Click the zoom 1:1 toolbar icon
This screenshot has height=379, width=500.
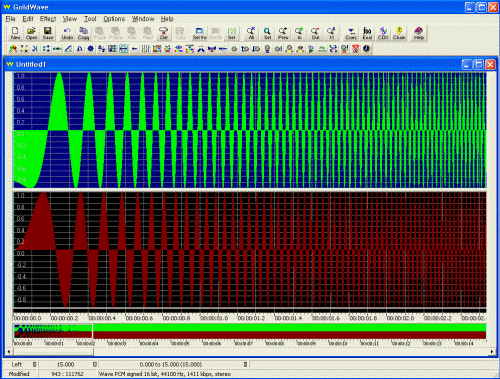[x=331, y=33]
